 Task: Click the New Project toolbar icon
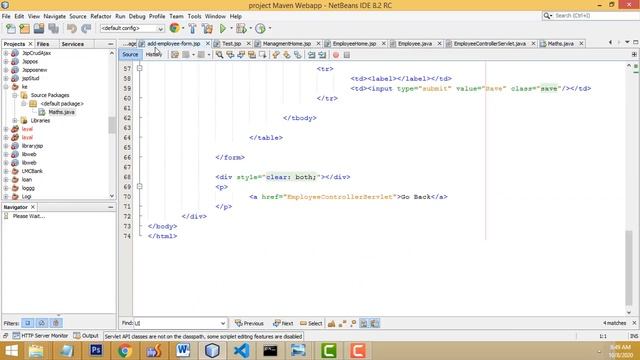click(x=24, y=29)
